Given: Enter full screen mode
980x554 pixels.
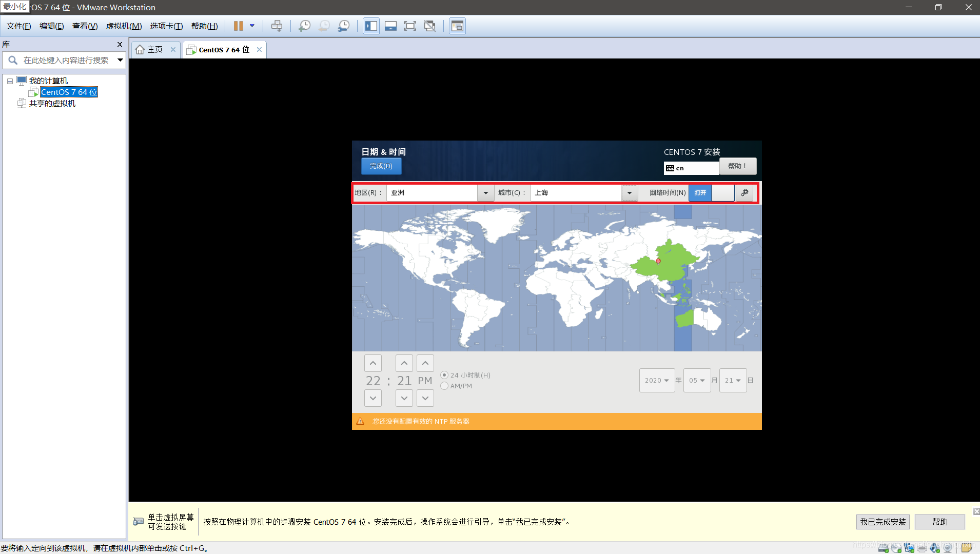Looking at the screenshot, I should (x=410, y=26).
